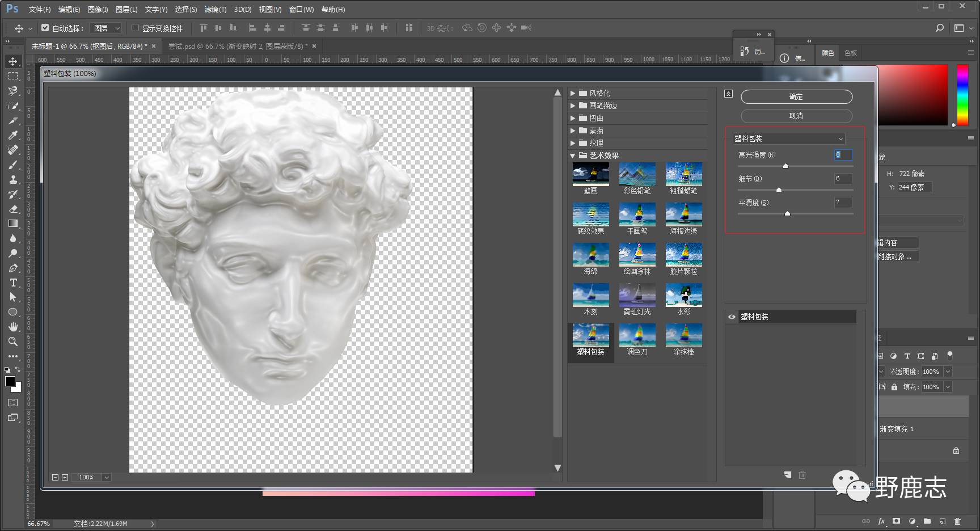Click the delete effect layer trash icon
This screenshot has width=980, height=531.
pyautogui.click(x=802, y=475)
